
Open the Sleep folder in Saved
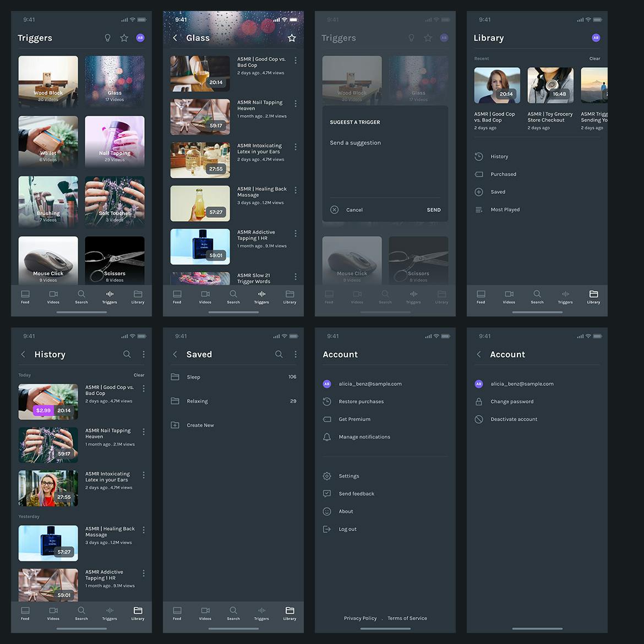click(233, 377)
